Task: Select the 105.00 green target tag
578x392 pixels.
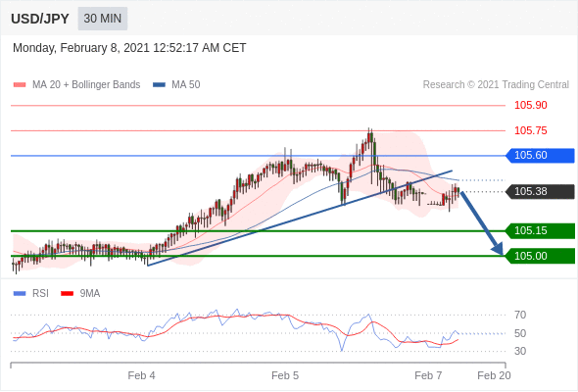Action: (x=540, y=256)
